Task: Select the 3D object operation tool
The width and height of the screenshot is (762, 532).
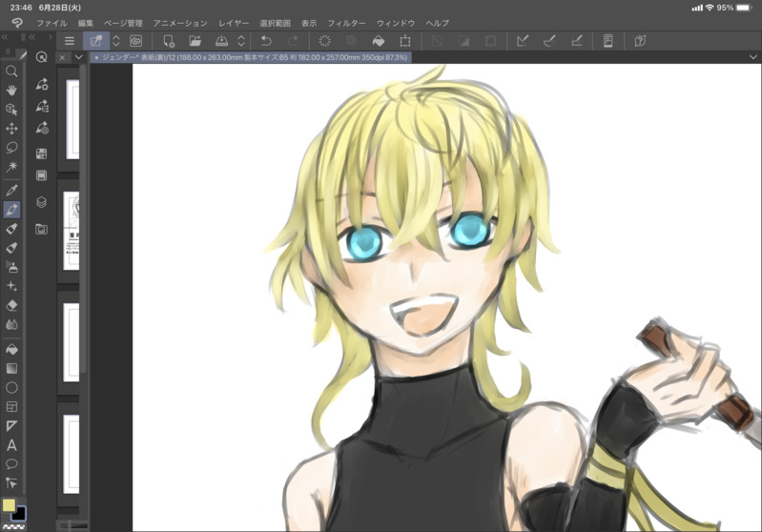Action: (x=11, y=110)
